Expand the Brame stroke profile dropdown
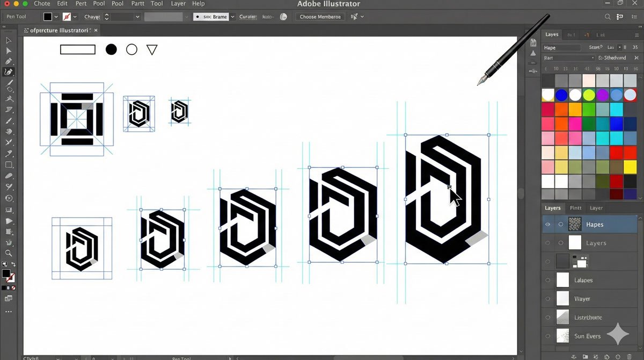 pos(232,17)
